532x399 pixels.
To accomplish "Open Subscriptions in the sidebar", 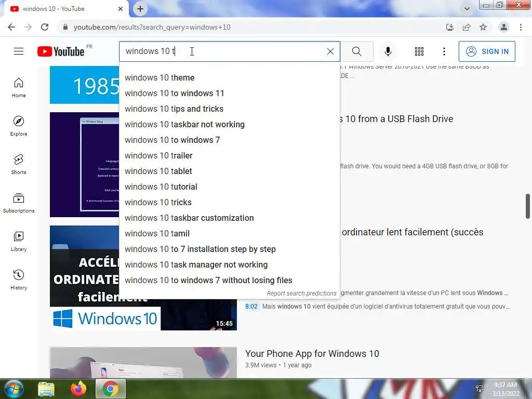I will pos(19,203).
